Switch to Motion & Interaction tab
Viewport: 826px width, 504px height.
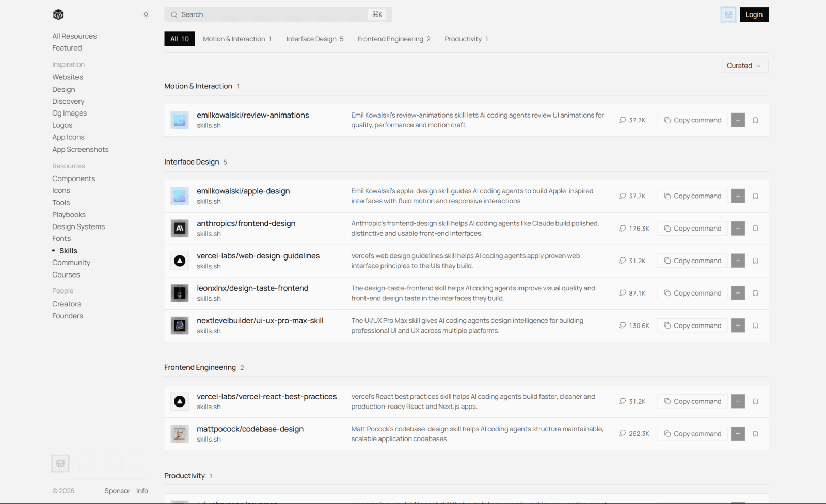tap(237, 39)
